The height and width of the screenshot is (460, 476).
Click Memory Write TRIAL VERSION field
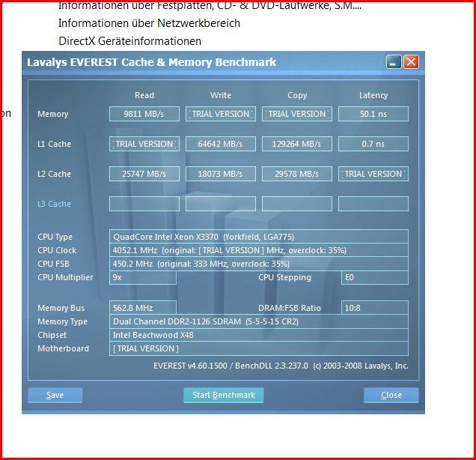point(221,114)
